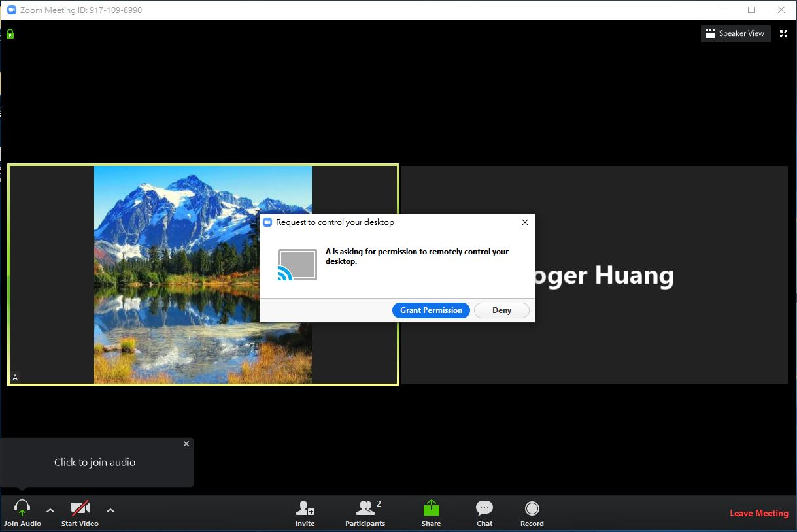Viewport: 797px width, 532px height.
Task: Start Video using the camera icon
Action: (80, 508)
